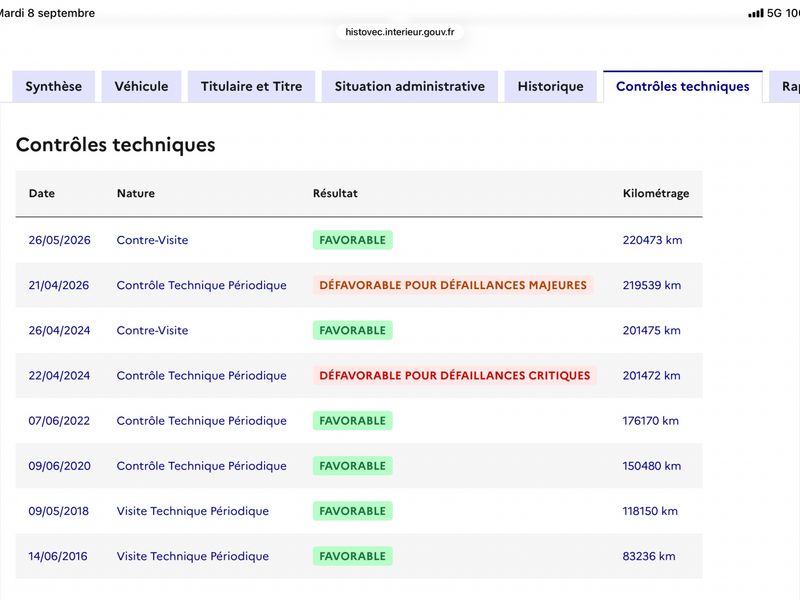
Task: Click the FAVORABLE badge for 14/06/2016
Action: tap(353, 556)
